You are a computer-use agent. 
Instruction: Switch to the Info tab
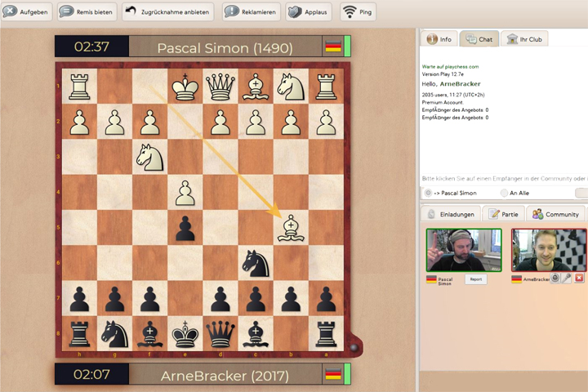pyautogui.click(x=439, y=38)
